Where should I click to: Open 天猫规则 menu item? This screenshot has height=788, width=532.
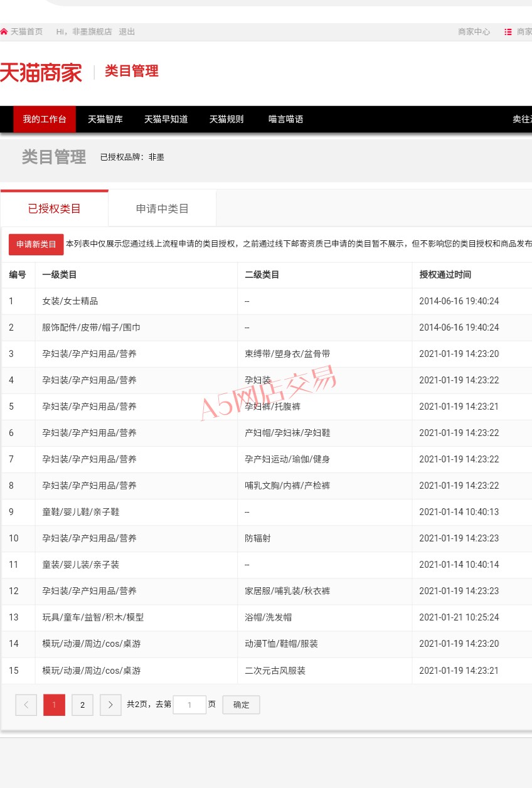click(226, 119)
